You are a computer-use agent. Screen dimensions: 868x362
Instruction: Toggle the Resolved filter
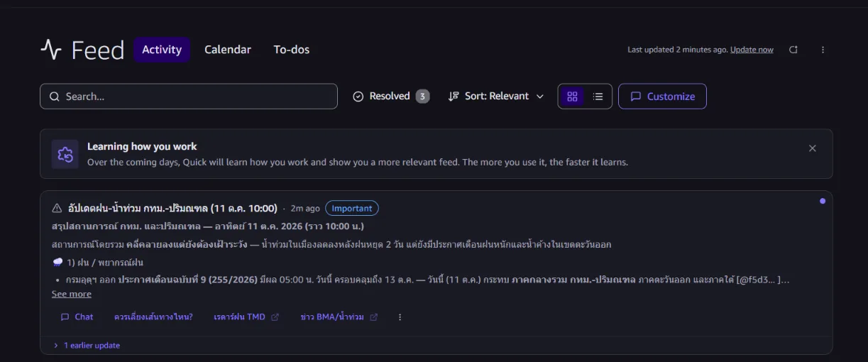pyautogui.click(x=391, y=97)
